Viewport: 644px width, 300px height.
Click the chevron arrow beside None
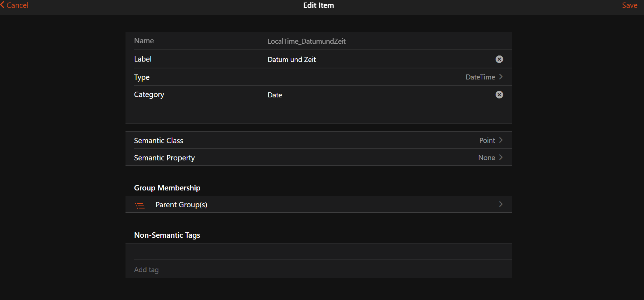(x=501, y=158)
